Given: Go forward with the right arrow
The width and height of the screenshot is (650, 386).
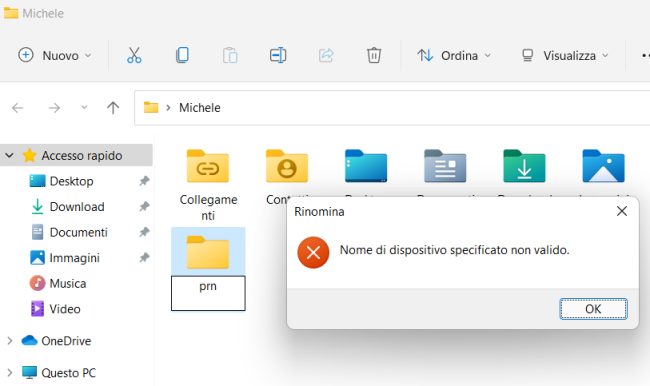Looking at the screenshot, I should pyautogui.click(x=54, y=108).
